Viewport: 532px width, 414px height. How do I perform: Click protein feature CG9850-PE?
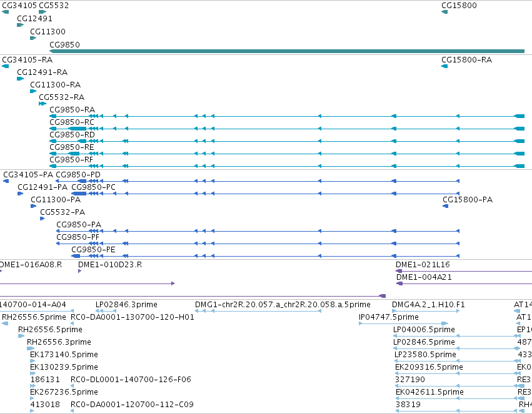pyautogui.click(x=93, y=250)
